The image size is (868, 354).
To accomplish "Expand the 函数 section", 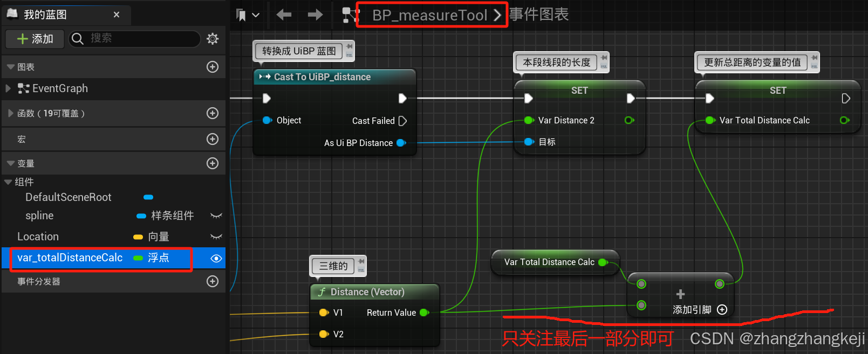I will coord(10,113).
